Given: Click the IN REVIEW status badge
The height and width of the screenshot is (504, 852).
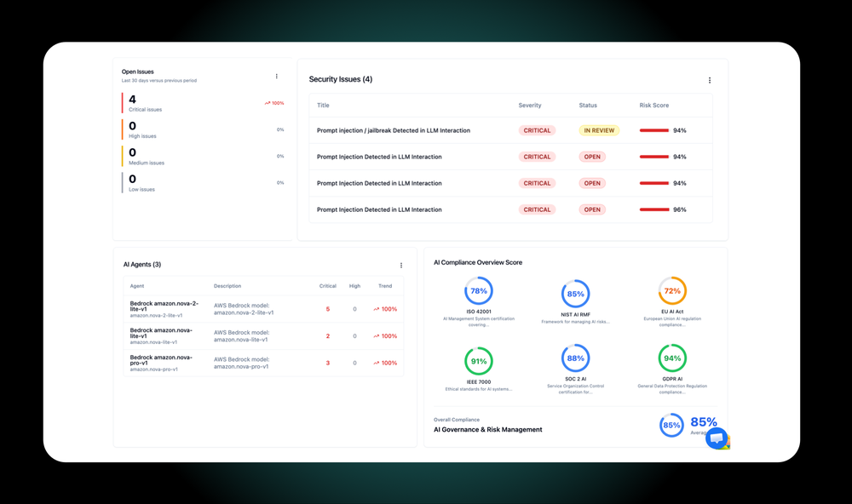Looking at the screenshot, I should [x=599, y=131].
